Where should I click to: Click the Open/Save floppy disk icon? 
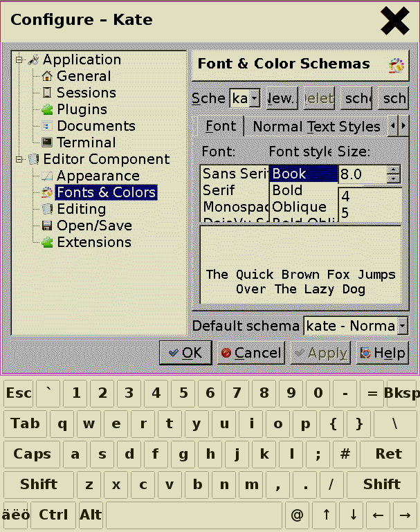pyautogui.click(x=47, y=226)
